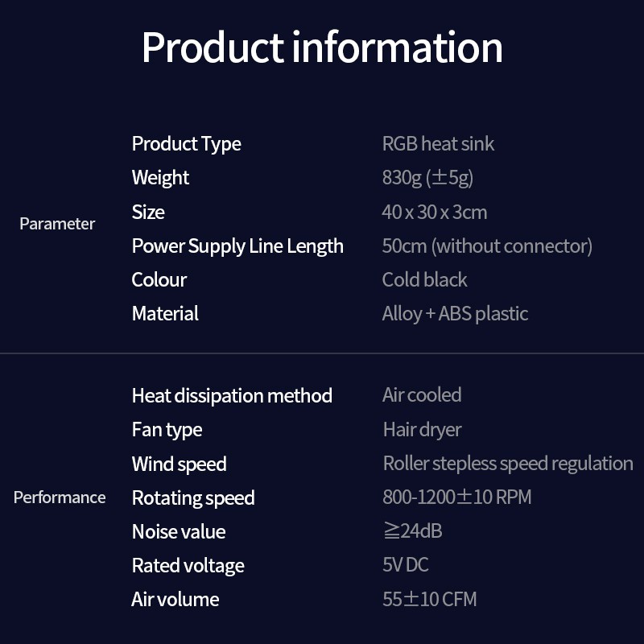Select the "Performance" section label
Viewport: 644px width, 644px height.
(60, 497)
